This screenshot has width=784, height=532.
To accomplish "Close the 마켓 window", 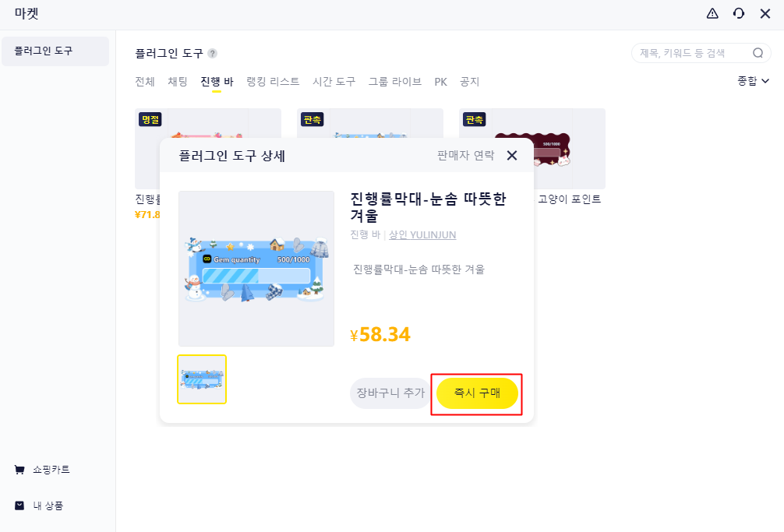I will tap(765, 13).
